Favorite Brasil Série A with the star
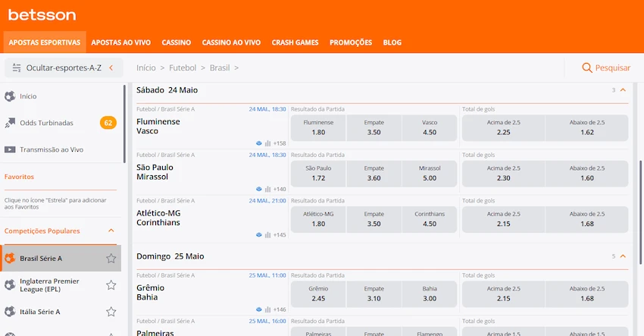This screenshot has width=644, height=336. click(111, 259)
